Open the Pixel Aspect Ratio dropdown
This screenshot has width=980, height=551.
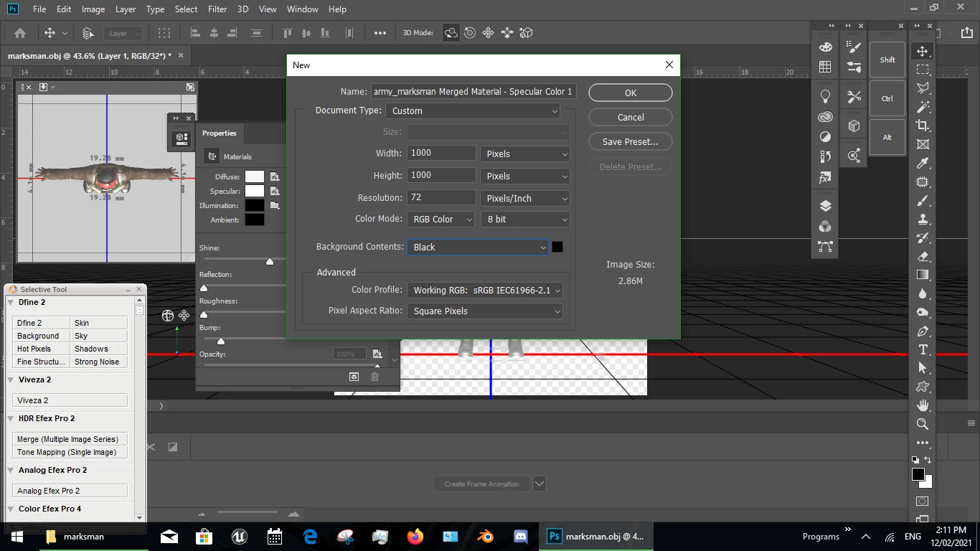point(484,311)
